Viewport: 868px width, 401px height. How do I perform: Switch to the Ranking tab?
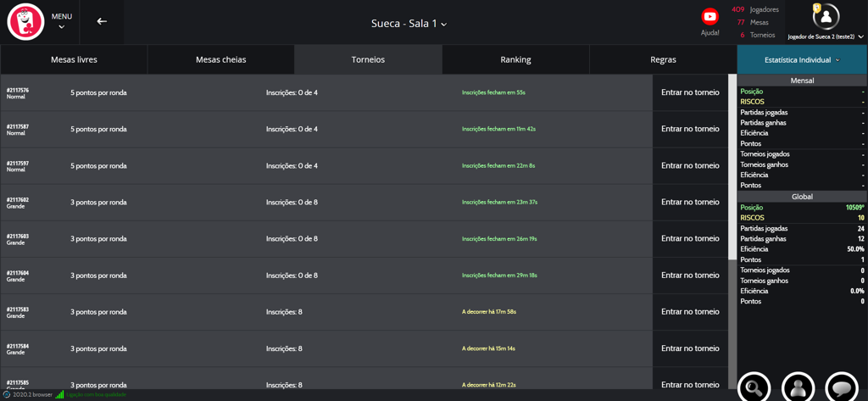515,60
